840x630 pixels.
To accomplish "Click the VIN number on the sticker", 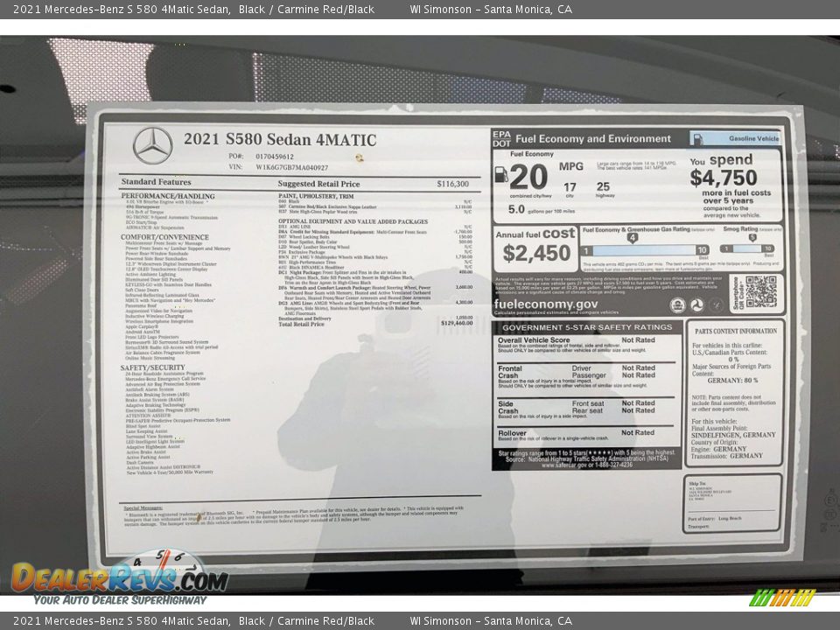I will coord(292,167).
